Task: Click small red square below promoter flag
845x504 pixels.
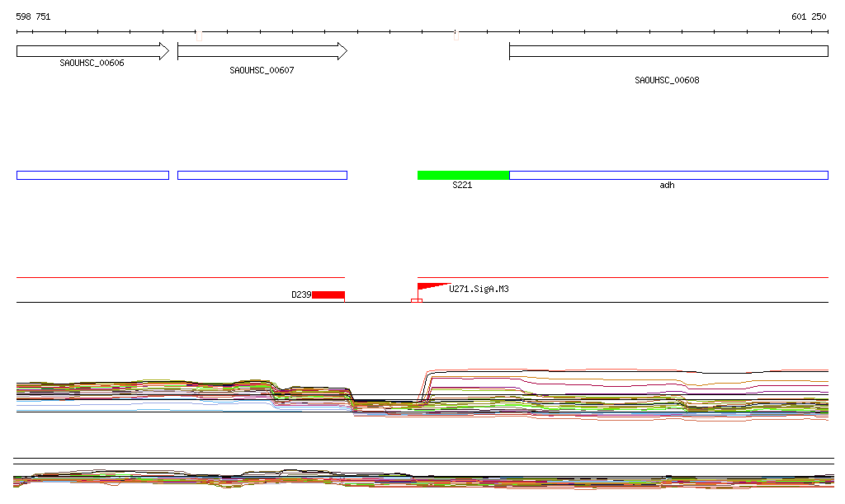Action: [x=417, y=300]
